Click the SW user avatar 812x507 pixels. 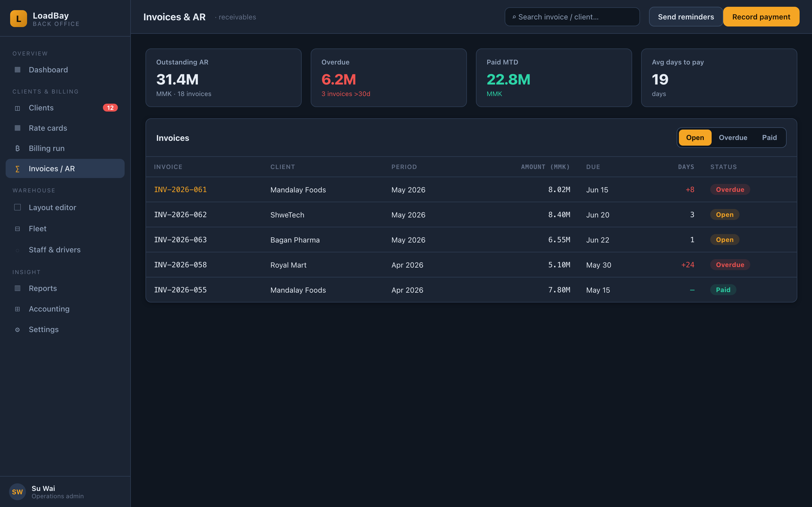[x=17, y=492]
